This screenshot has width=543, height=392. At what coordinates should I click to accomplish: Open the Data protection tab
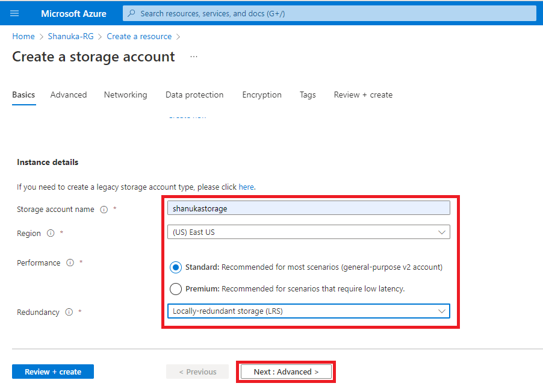(194, 95)
